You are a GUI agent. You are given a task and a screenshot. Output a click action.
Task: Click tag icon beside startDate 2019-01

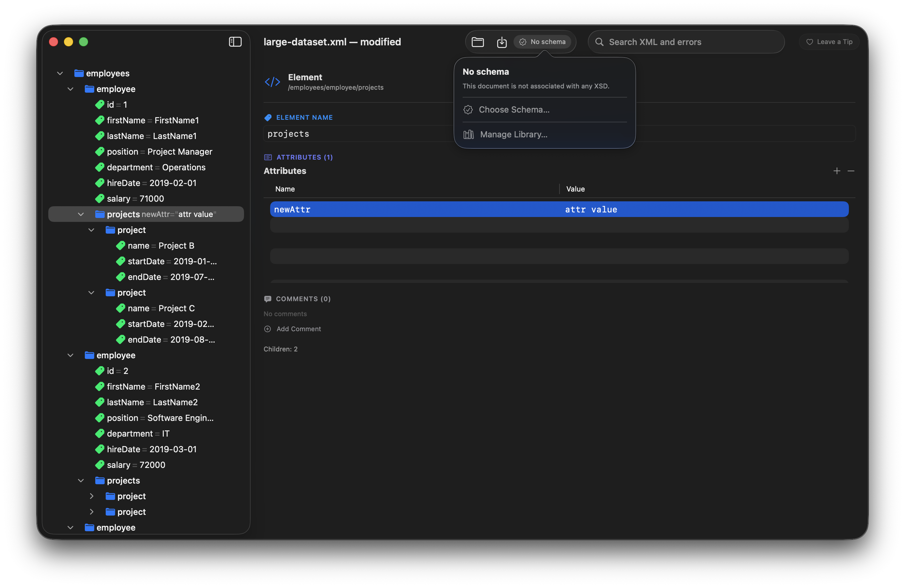click(x=120, y=261)
